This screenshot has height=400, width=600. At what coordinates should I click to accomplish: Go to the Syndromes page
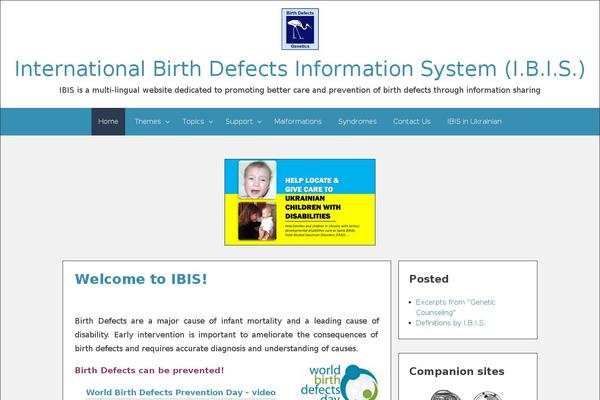(357, 121)
